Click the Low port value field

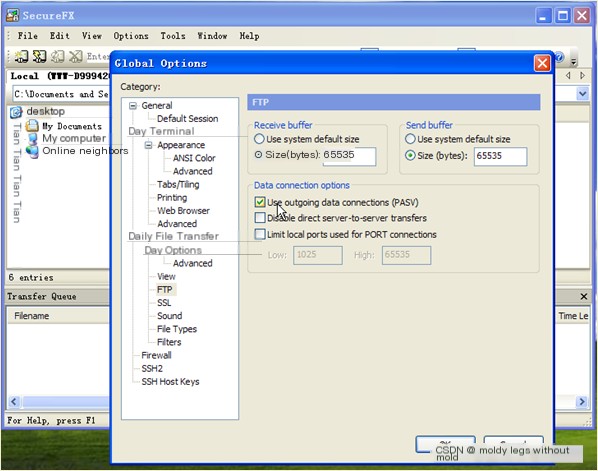318,255
